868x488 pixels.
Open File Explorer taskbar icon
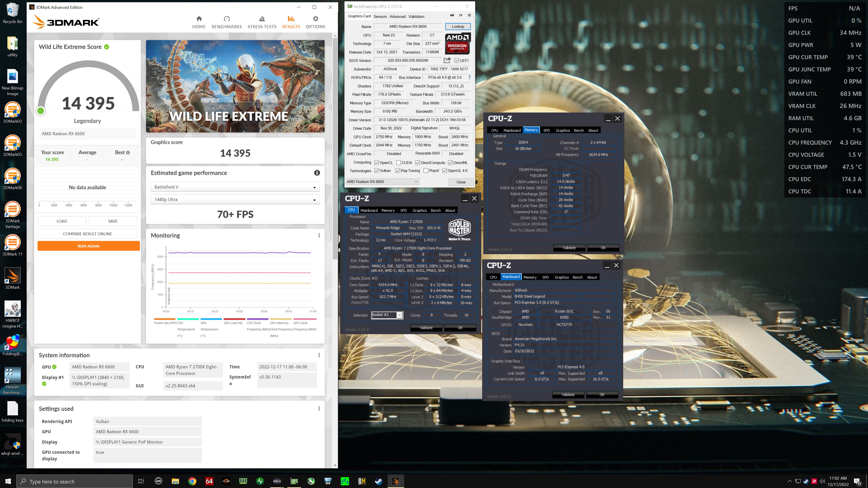point(175,481)
